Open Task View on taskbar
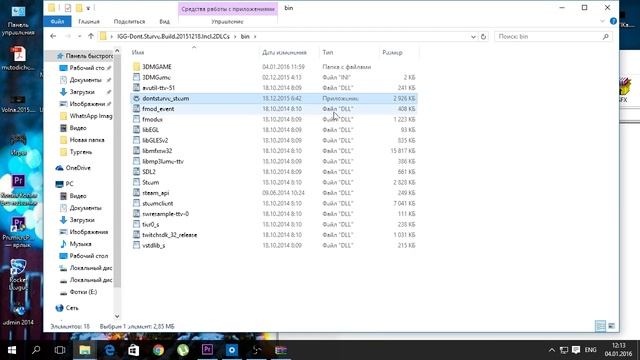The image size is (640, 360). pyautogui.click(x=60, y=350)
